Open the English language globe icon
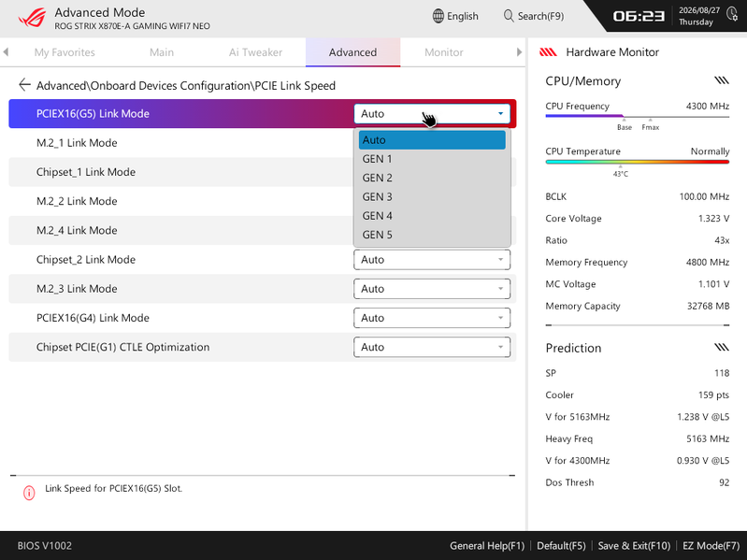Image resolution: width=747 pixels, height=560 pixels. pyautogui.click(x=438, y=16)
